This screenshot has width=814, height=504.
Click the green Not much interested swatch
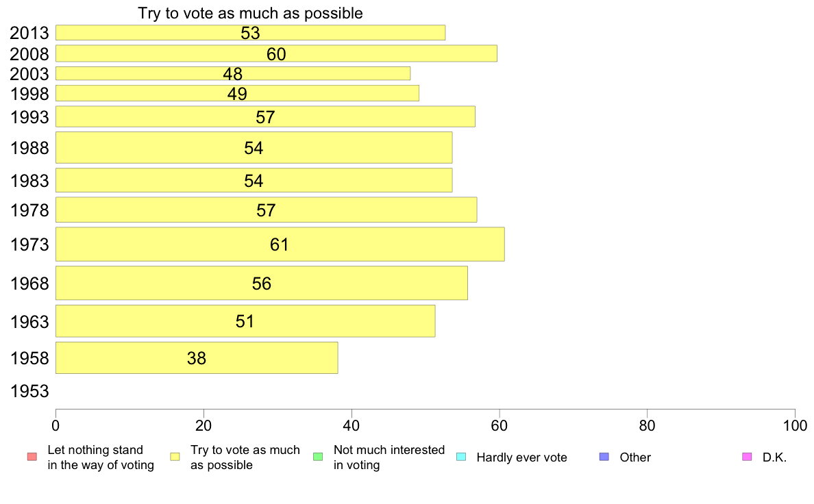point(318,457)
